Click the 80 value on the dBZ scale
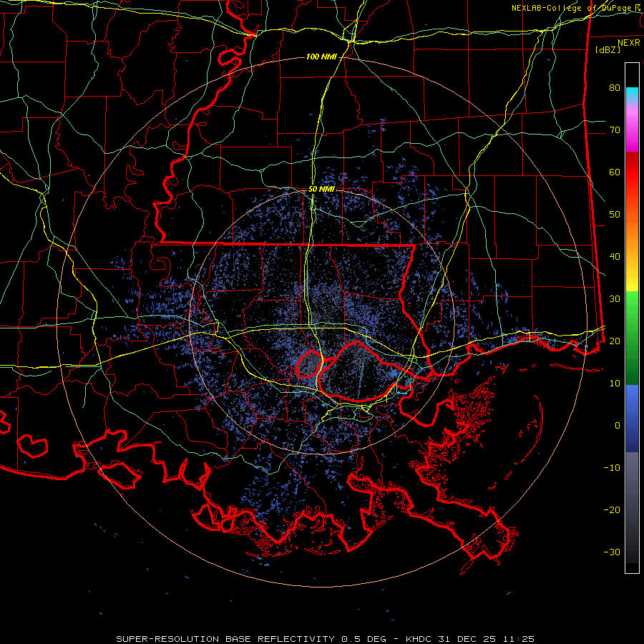Screen dimensions: 644x644 click(x=615, y=87)
